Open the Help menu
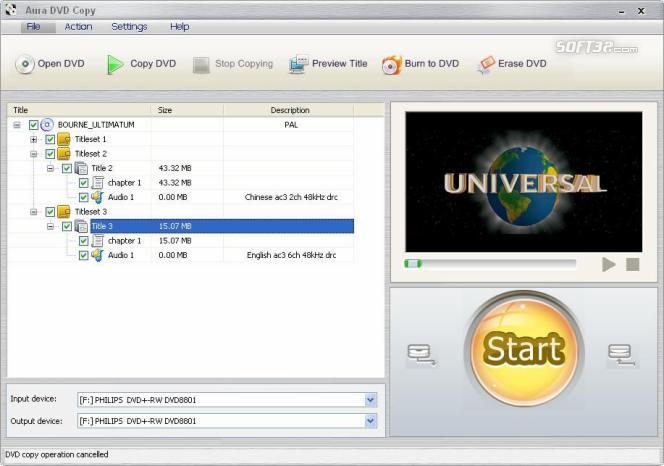The height and width of the screenshot is (466, 664). click(x=180, y=27)
